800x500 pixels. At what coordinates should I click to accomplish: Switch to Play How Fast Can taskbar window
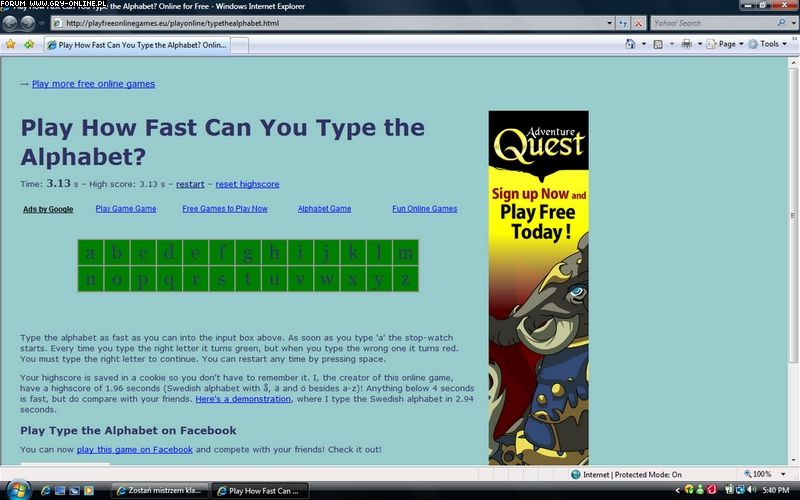point(260,490)
